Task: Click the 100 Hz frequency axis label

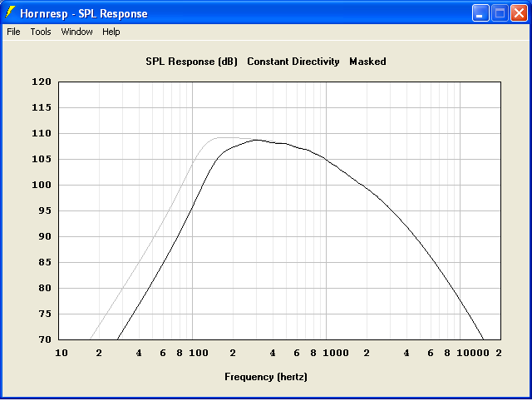Action: [199, 353]
